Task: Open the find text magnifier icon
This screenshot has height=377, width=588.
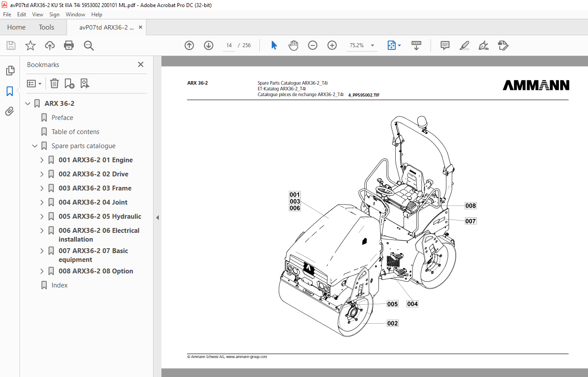Action: (x=89, y=45)
